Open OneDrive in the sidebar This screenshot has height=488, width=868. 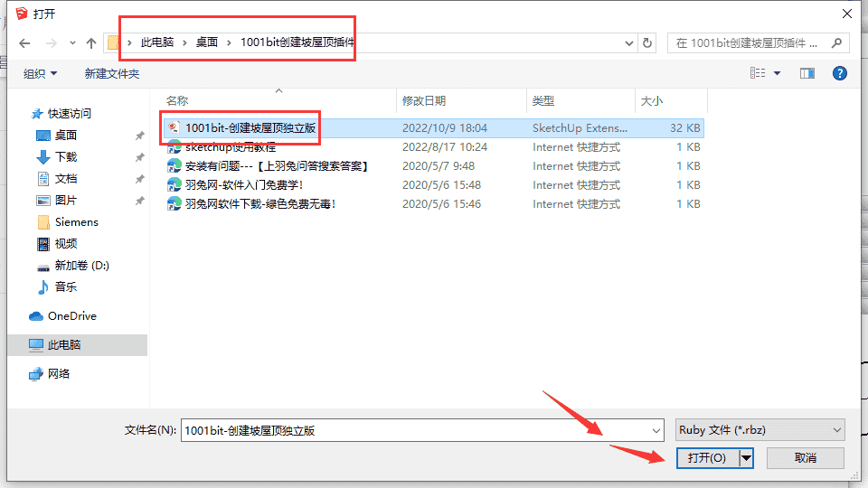tap(72, 316)
